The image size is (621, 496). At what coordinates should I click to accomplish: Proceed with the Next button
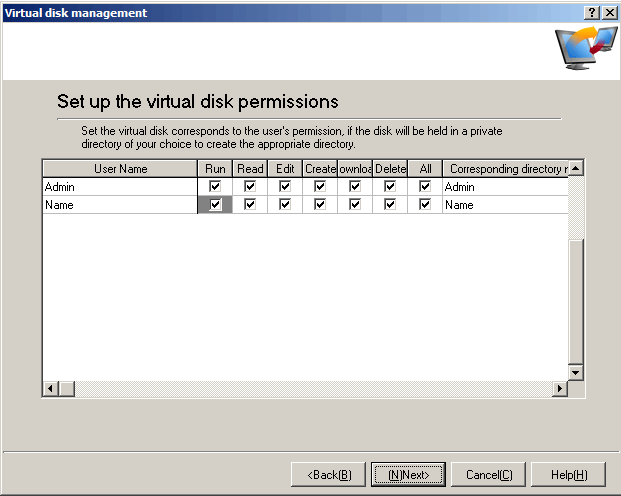pyautogui.click(x=408, y=474)
